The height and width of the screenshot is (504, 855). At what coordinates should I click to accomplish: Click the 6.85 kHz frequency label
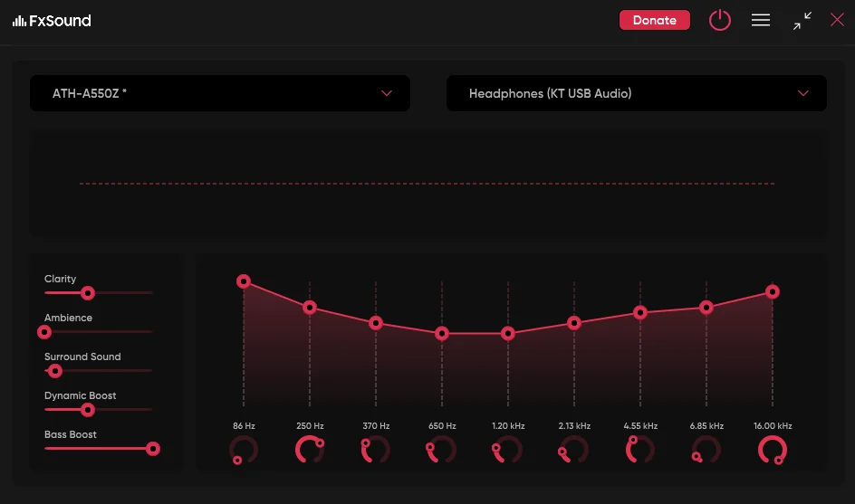tap(706, 425)
